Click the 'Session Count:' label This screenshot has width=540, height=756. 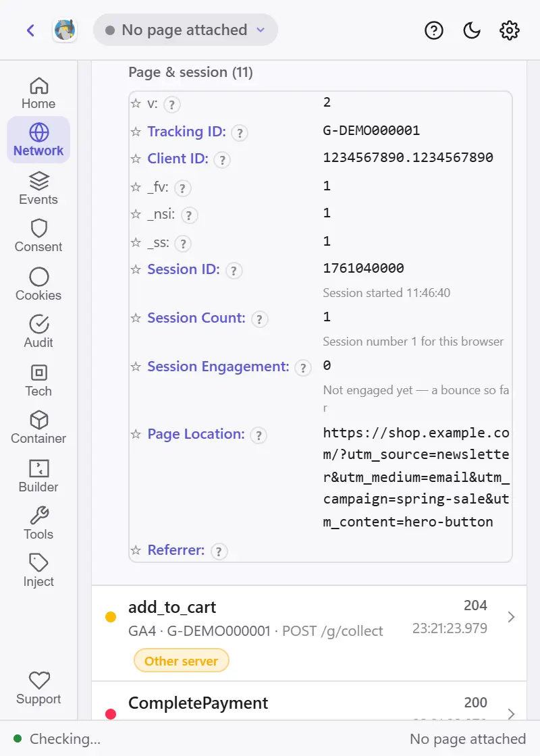click(x=196, y=318)
